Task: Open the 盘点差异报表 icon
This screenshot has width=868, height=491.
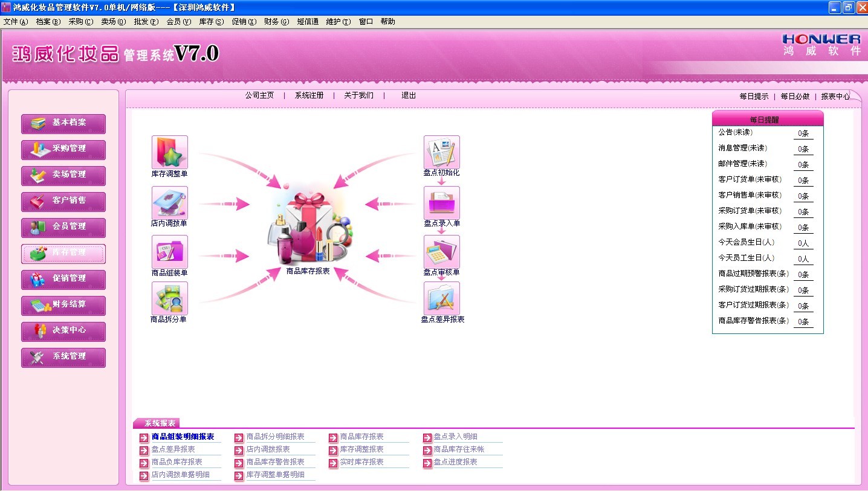Action: pyautogui.click(x=441, y=298)
